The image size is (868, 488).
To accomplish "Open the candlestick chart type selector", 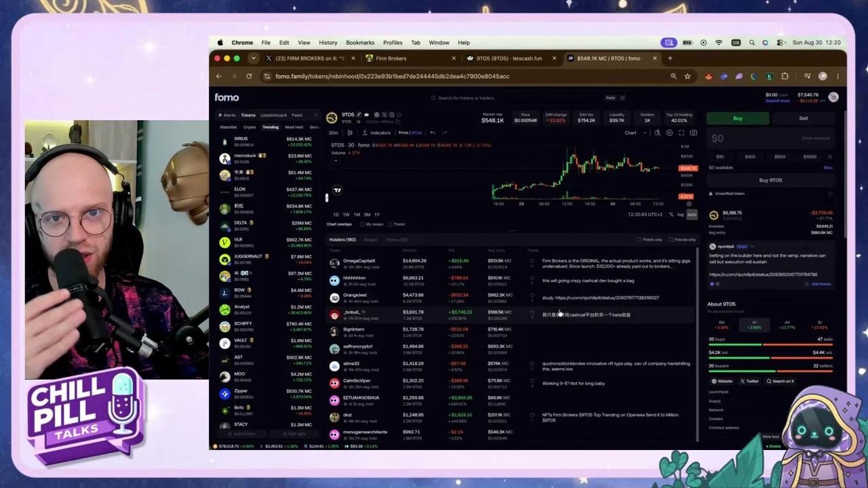I will coord(350,133).
